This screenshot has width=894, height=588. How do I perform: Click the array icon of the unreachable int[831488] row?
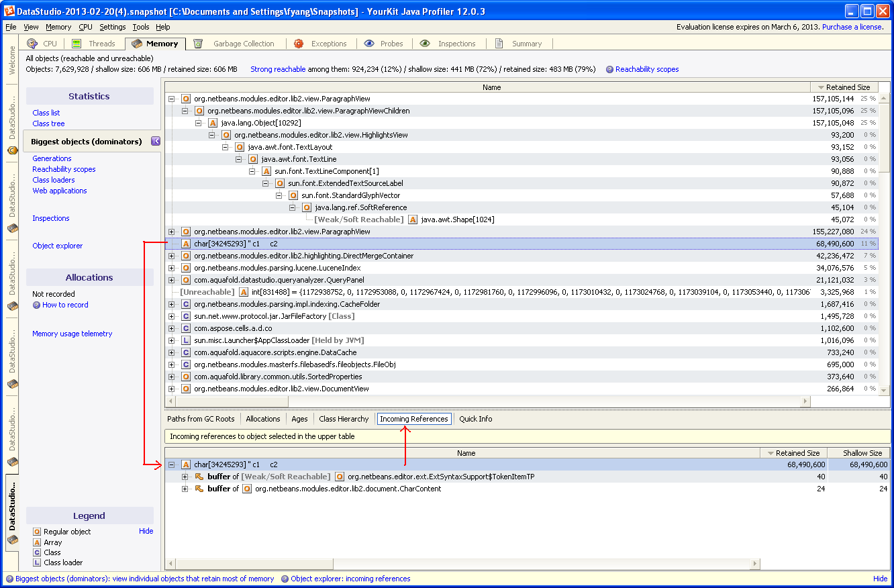coord(244,292)
